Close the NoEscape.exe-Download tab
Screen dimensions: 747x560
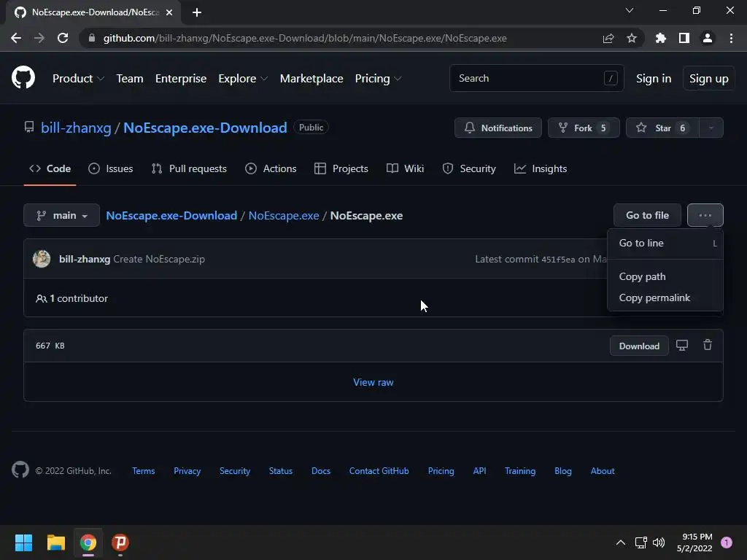169,12
